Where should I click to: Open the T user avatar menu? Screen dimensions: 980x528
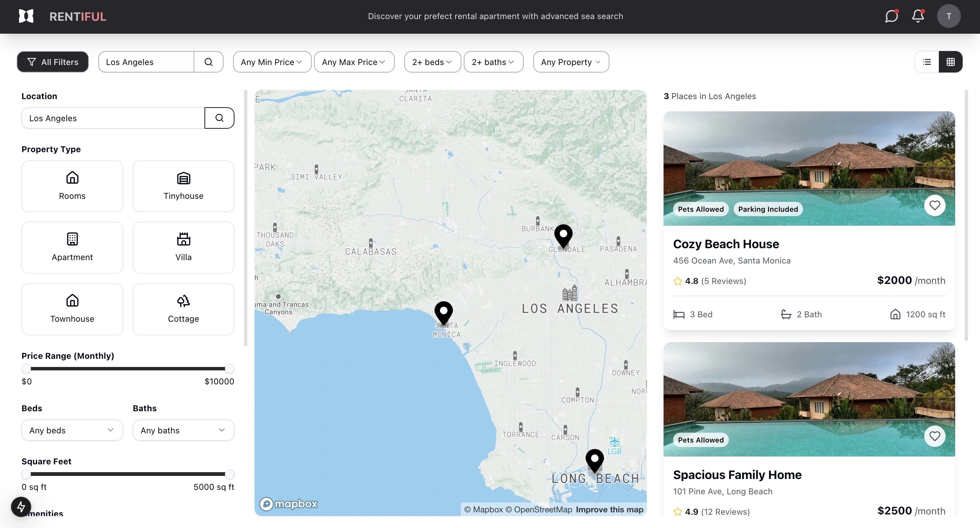pos(949,16)
